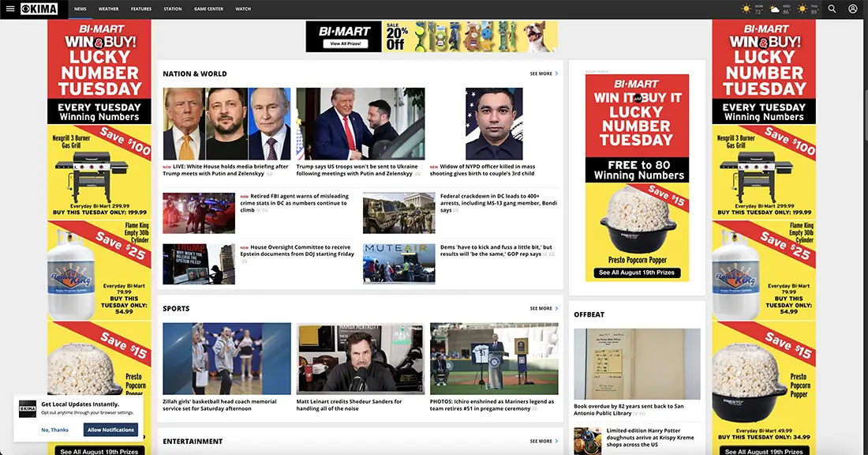Open military vehicles at Capitol thumbnail
This screenshot has width=868, height=455.
pos(398,212)
